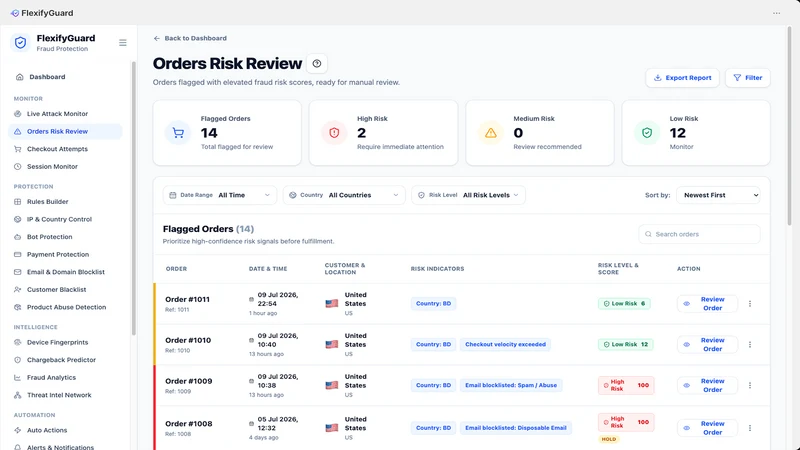Image resolution: width=800 pixels, height=450 pixels.
Task: Click the Device Fingerprints icon
Action: (x=17, y=342)
